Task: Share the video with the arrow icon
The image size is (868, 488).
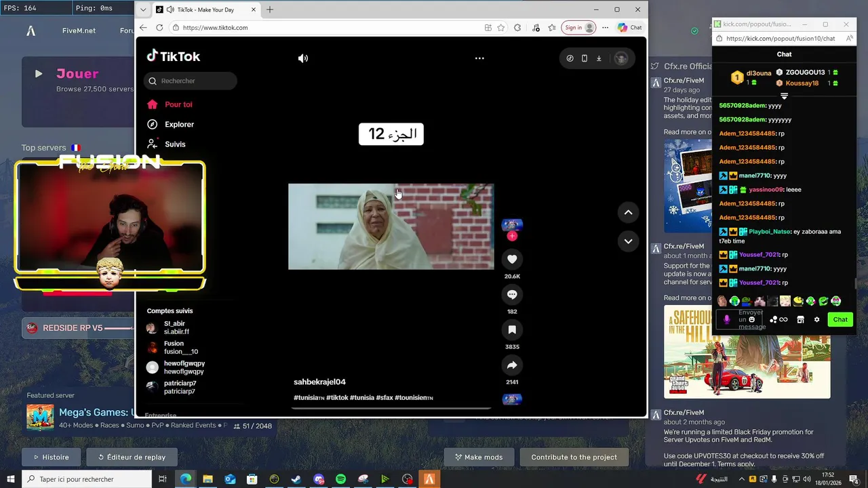Action: click(x=512, y=365)
